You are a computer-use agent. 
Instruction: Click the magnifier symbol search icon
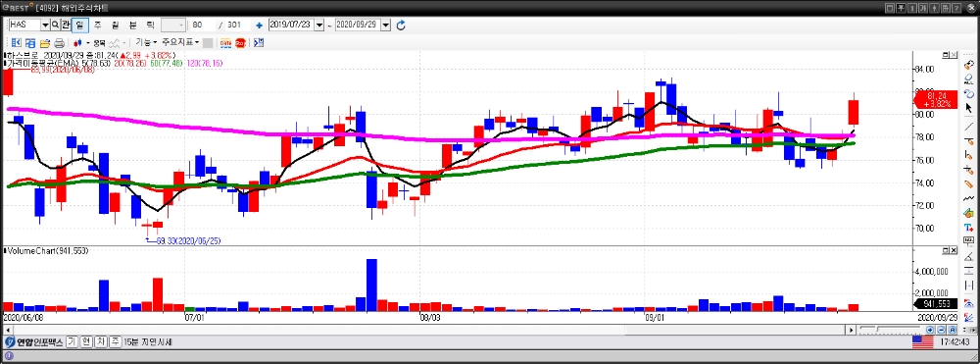pos(56,25)
